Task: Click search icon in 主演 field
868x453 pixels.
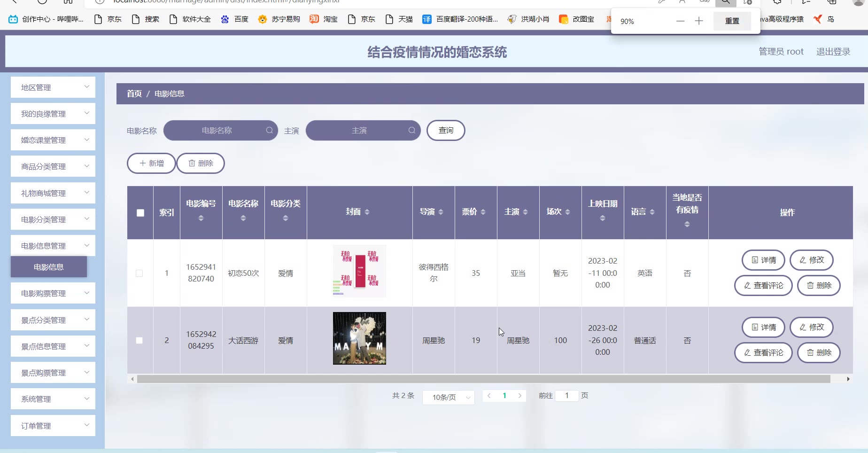Action: coord(411,130)
